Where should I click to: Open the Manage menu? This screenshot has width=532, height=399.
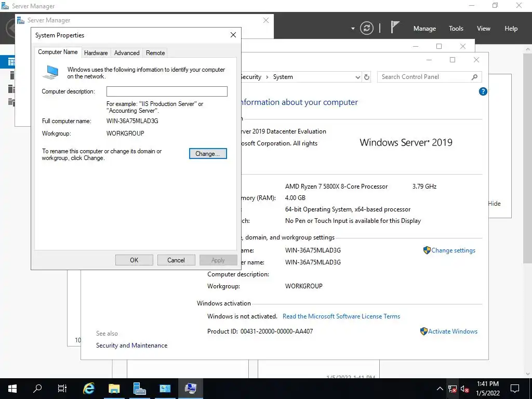pyautogui.click(x=424, y=29)
